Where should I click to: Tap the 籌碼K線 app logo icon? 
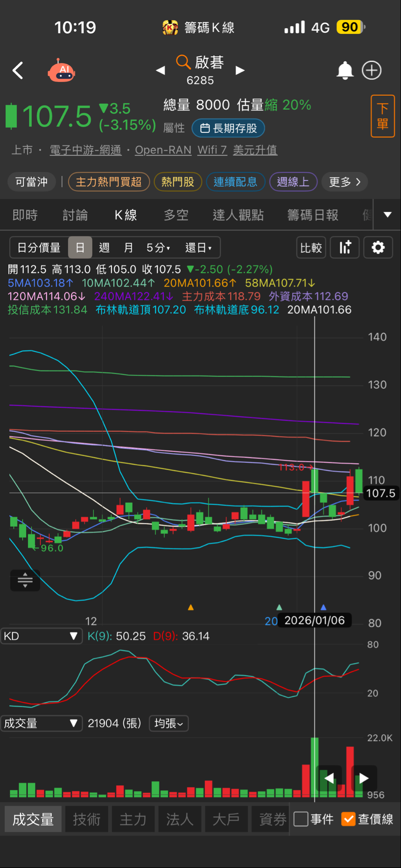(170, 27)
